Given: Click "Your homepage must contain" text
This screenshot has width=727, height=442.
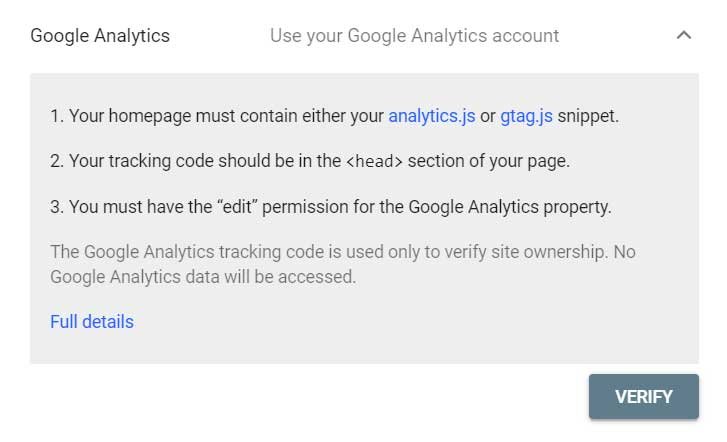Looking at the screenshot, I should [167, 116].
